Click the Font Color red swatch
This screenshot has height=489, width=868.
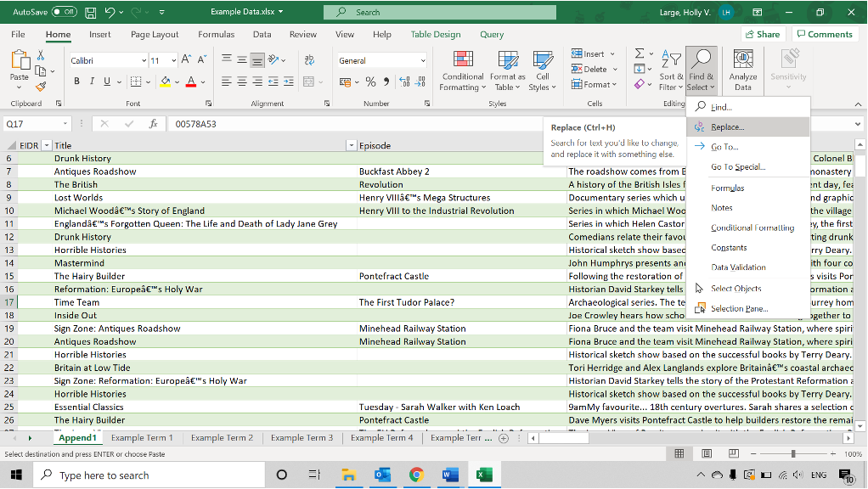click(191, 81)
